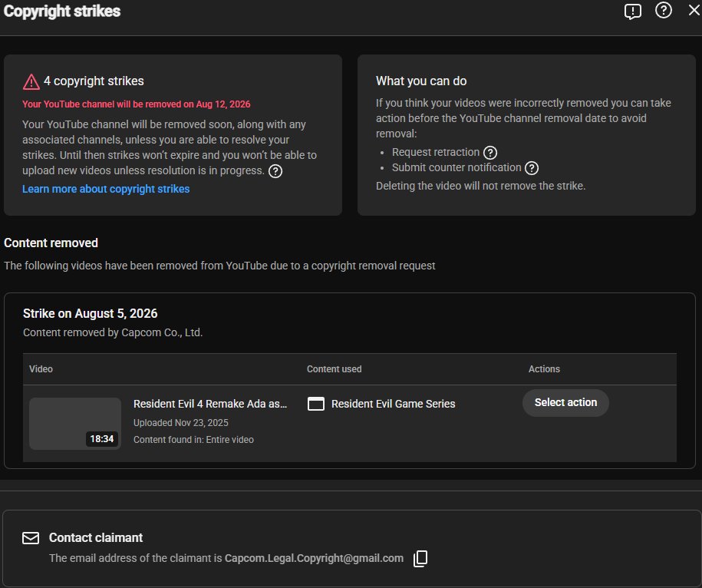Screen dimensions: 702x588
Task: Click 'Content found in: Entire video' text
Action: pos(193,440)
